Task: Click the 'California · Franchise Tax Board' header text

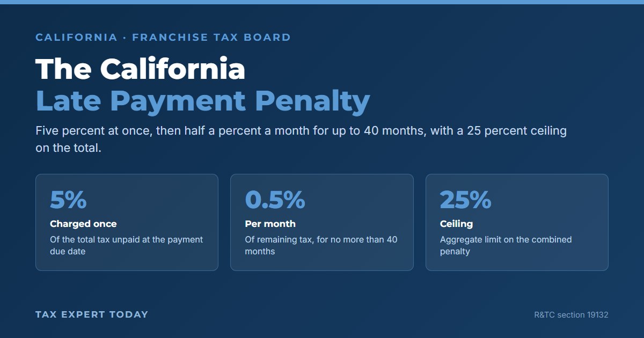Action: point(163,38)
